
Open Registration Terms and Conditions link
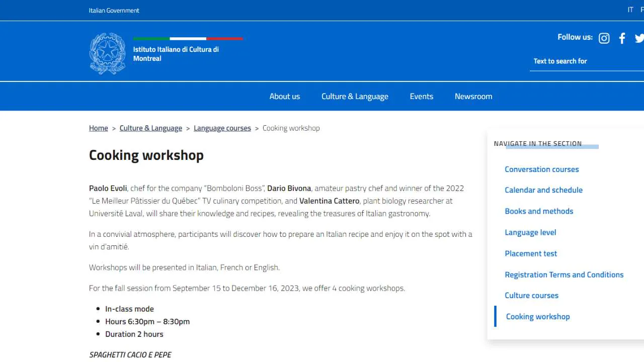564,275
